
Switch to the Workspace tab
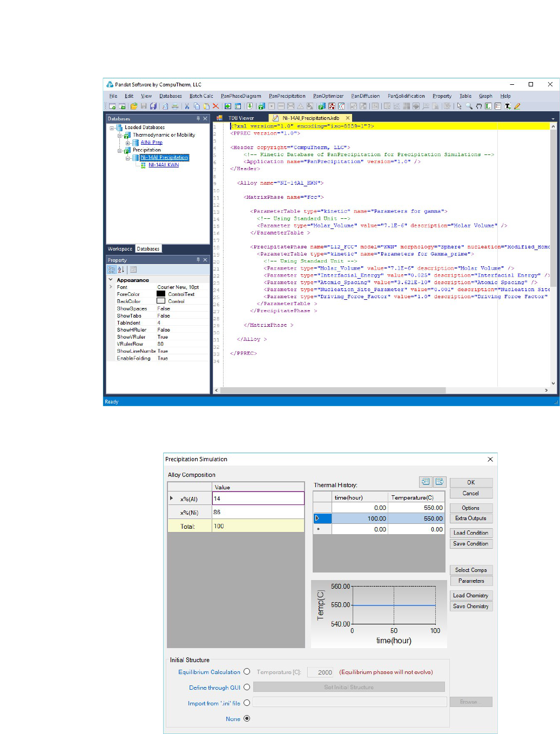pos(120,249)
